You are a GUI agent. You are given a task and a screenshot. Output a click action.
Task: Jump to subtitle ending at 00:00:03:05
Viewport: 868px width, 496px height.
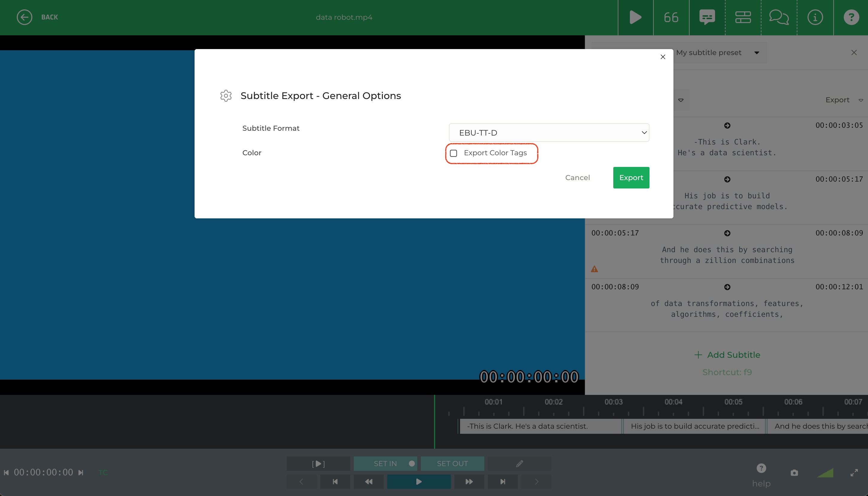[727, 126]
